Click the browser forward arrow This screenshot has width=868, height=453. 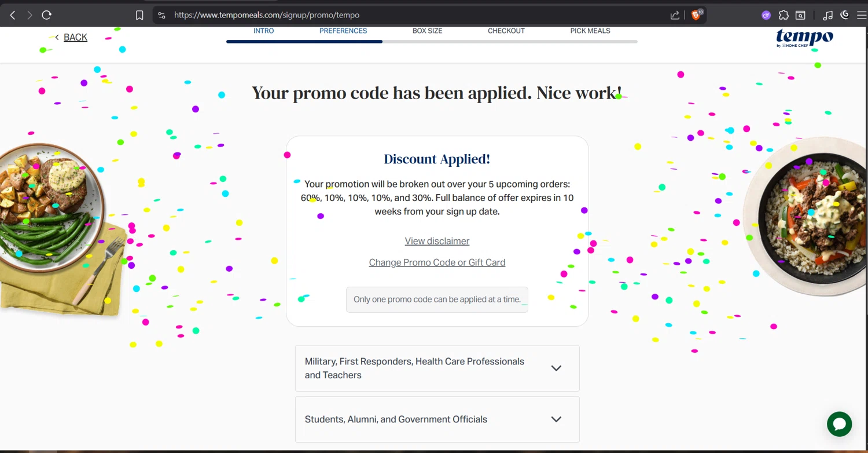[x=30, y=15]
